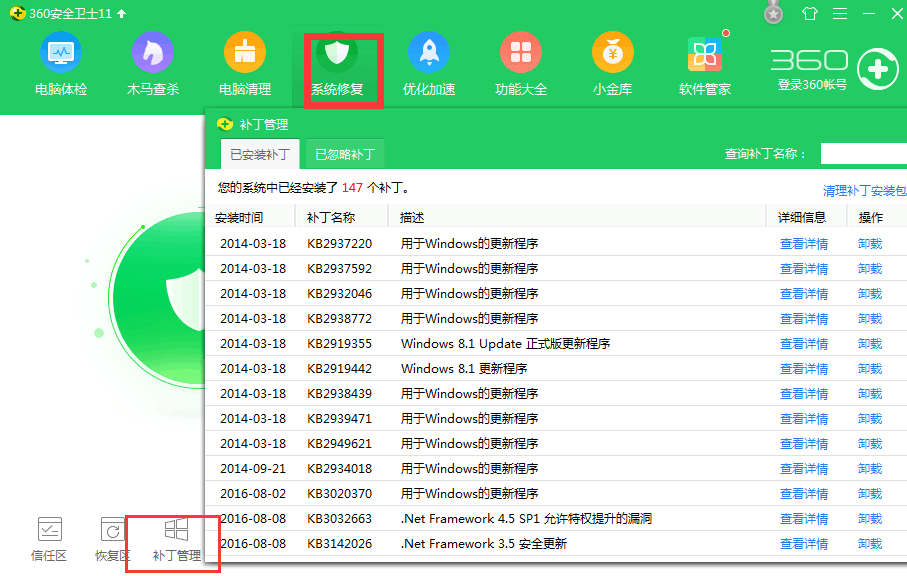Viewport: 907px width, 576px height.
Task: View details for KB3142026
Action: (804, 544)
